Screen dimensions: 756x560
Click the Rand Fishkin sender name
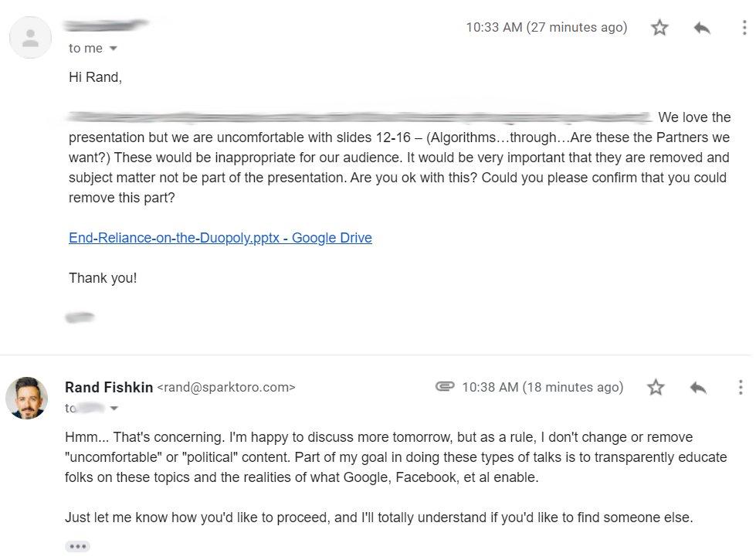coord(108,387)
